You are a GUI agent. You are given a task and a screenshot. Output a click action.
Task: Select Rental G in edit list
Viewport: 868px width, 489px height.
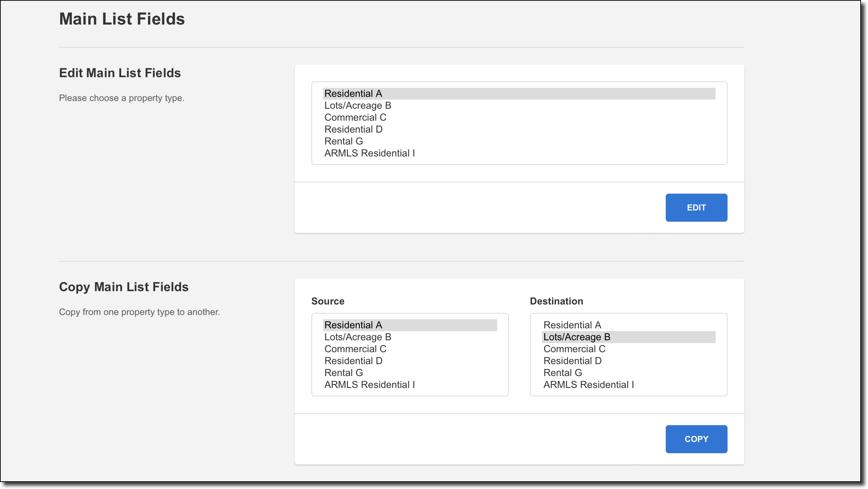519,141
